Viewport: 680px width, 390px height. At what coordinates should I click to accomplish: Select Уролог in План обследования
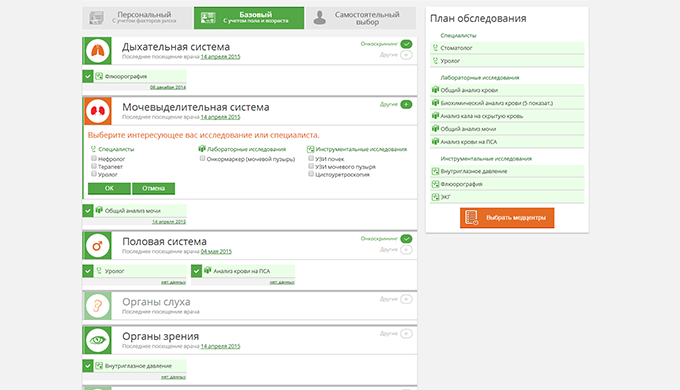[x=507, y=61]
